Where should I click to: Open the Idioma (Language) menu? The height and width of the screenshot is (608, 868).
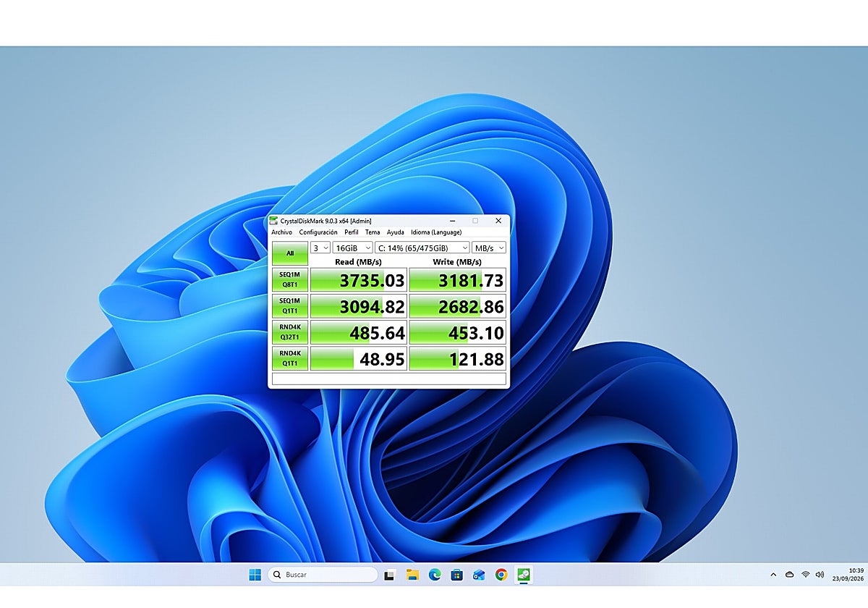coord(436,232)
